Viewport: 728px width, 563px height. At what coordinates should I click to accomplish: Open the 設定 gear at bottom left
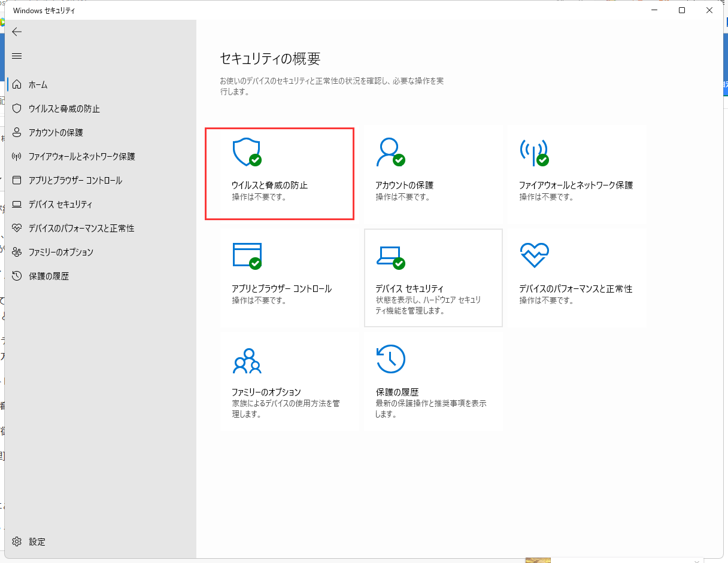click(x=18, y=541)
